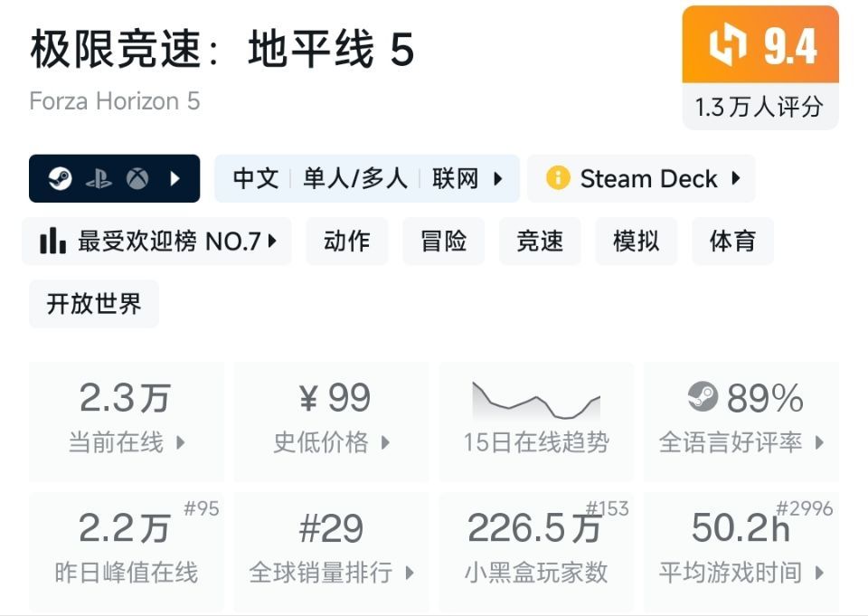View 史低价格 ¥99 details

click(x=332, y=421)
